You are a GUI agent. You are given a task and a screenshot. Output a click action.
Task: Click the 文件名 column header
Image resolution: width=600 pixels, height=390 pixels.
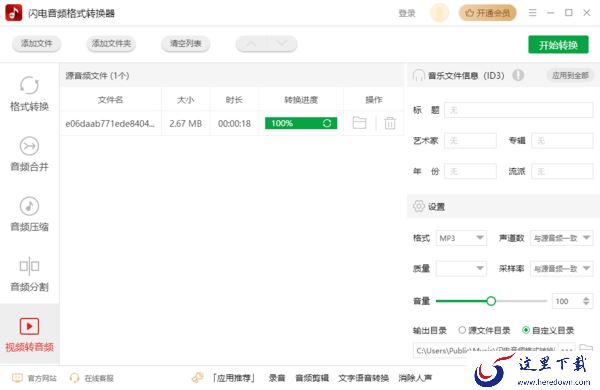[x=111, y=100]
